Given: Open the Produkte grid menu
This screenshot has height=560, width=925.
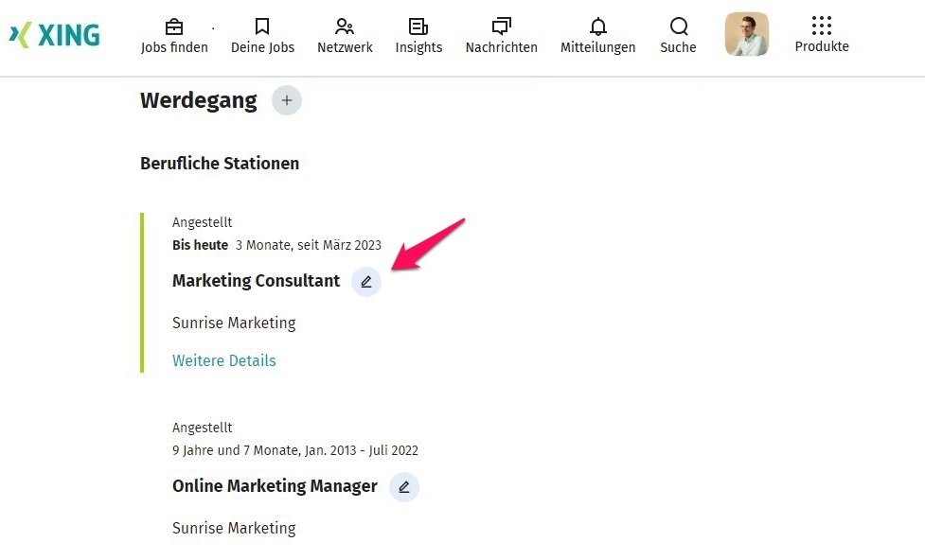Looking at the screenshot, I should point(821,26).
